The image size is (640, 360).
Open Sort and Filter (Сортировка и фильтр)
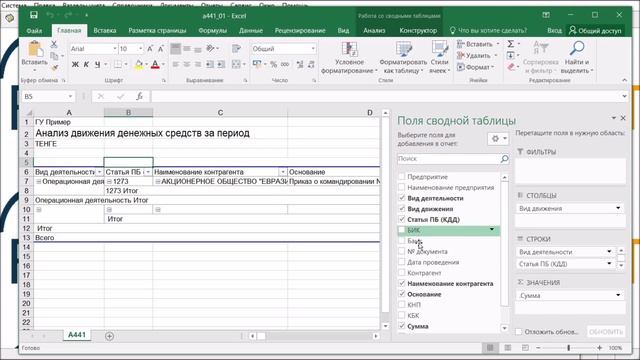(541, 58)
